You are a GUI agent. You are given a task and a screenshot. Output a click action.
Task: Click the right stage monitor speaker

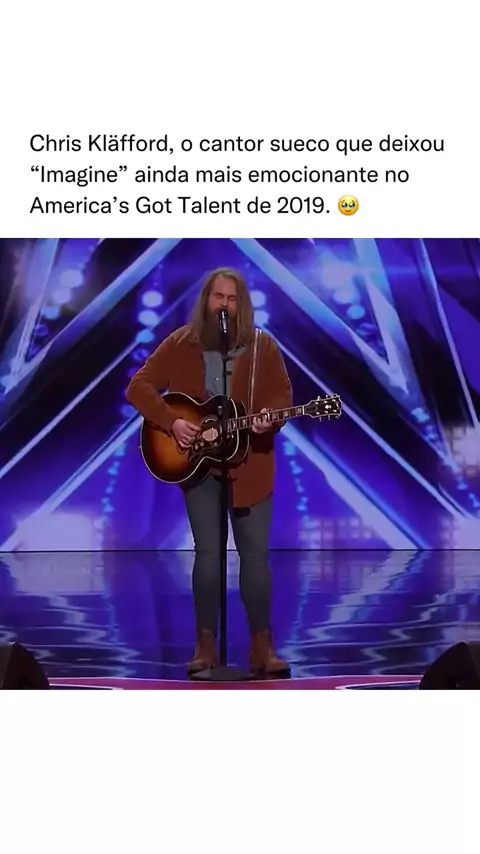450,666
